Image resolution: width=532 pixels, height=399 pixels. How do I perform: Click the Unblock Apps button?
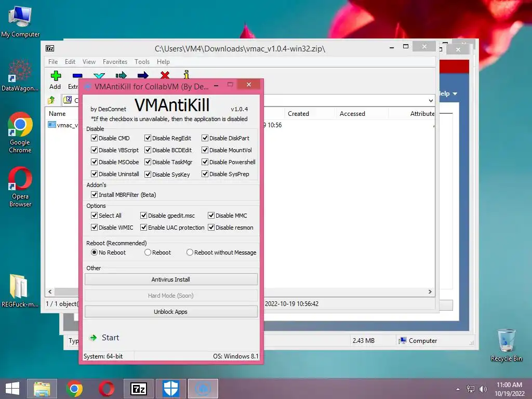(x=171, y=312)
